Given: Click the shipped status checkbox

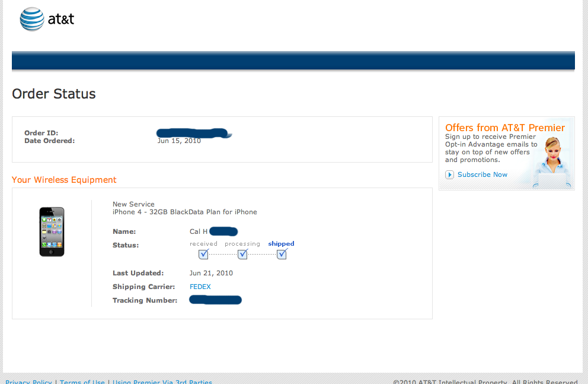Looking at the screenshot, I should [x=282, y=254].
